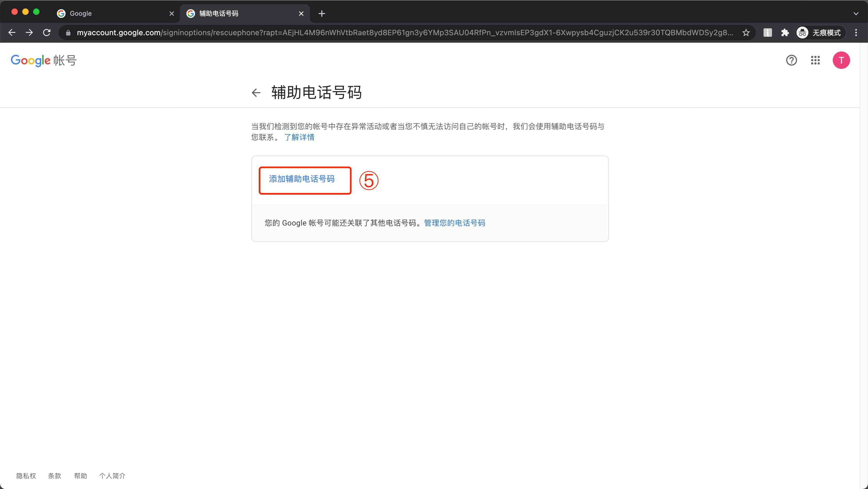Click the site security lock in address bar
The height and width of the screenshot is (489, 868).
click(x=68, y=32)
